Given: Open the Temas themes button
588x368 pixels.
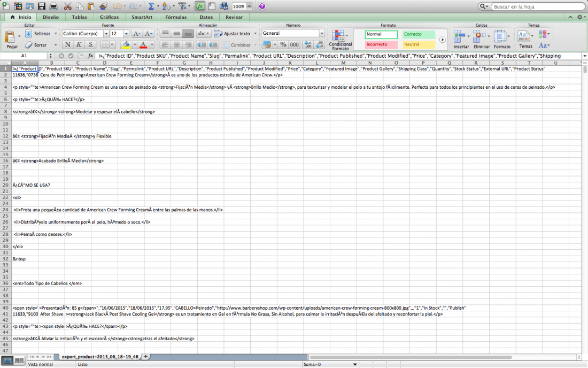Looking at the screenshot, I should coord(525,40).
